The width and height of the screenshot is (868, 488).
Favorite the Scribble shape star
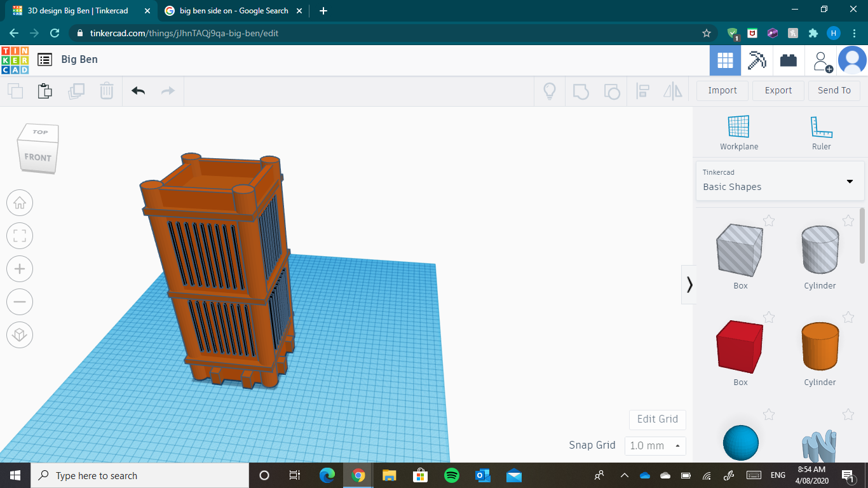coord(848,414)
